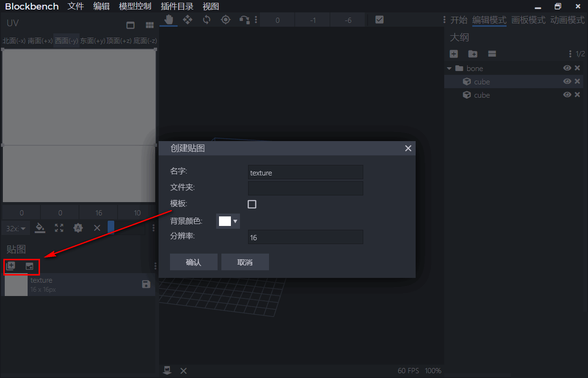
Task: Click the add group folder icon in 大纲
Action: pos(473,54)
